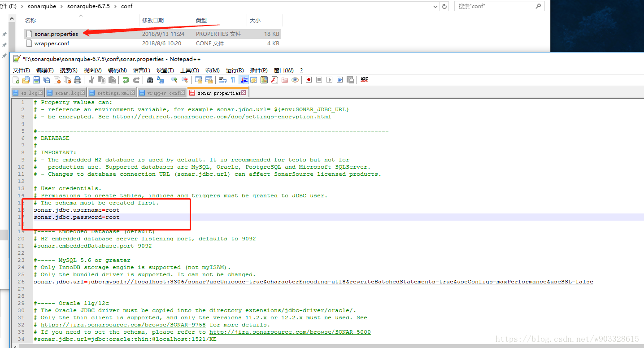Open the 视图(V) menu
Viewport: 644px width, 348px height.
[92, 70]
